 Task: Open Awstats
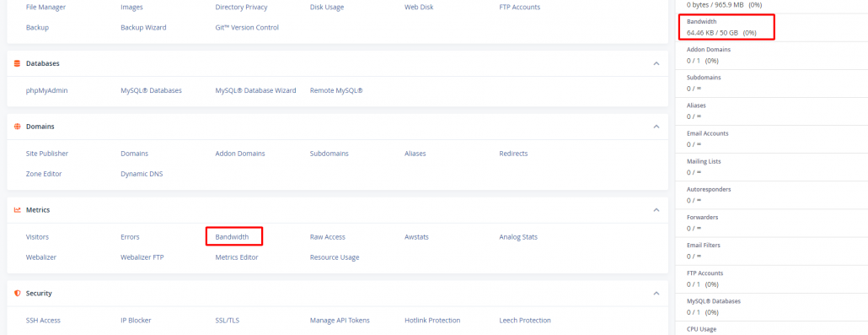(x=417, y=237)
